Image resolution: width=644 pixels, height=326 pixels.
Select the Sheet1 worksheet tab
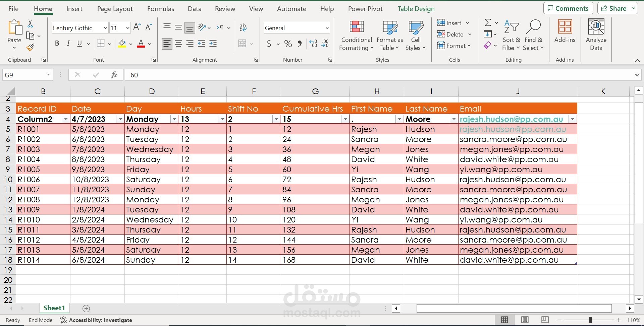click(54, 308)
